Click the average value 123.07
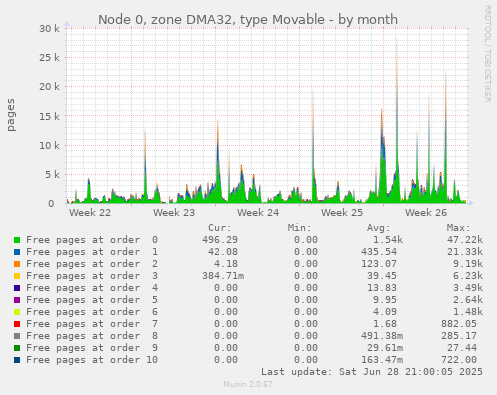Screen dimensions: 497x395 coord(379,264)
